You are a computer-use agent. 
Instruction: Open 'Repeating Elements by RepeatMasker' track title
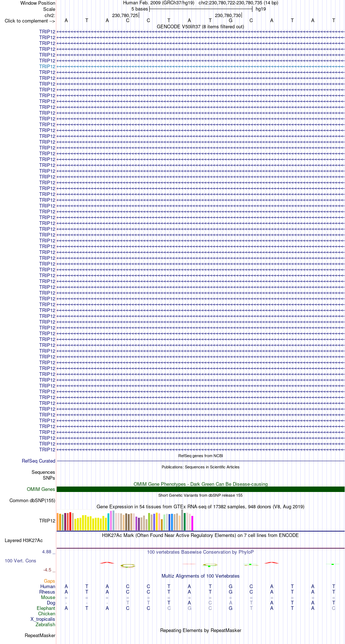(200, 630)
